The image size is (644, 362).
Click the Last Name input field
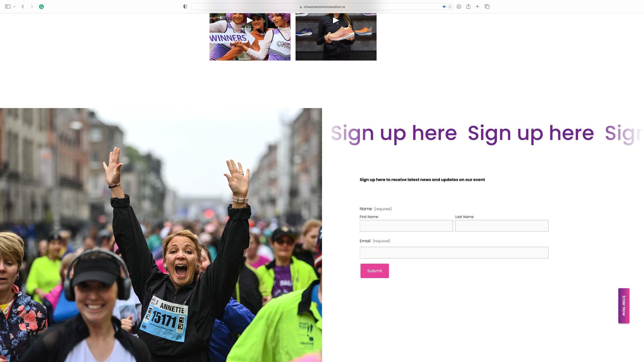click(x=502, y=226)
